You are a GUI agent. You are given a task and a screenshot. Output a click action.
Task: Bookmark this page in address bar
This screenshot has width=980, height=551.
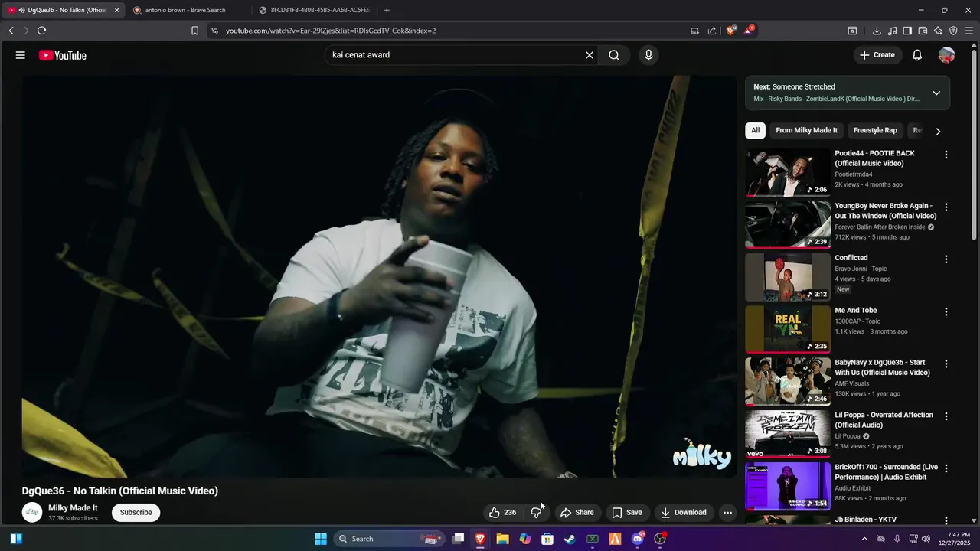tap(194, 31)
